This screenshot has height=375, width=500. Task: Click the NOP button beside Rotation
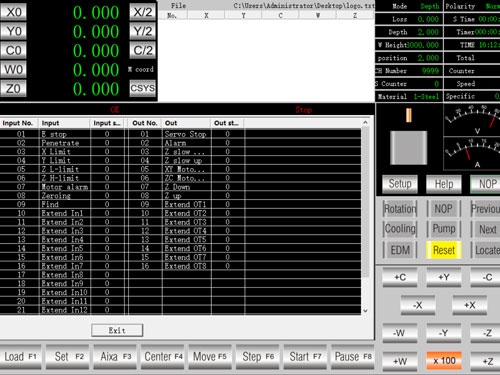(444, 209)
